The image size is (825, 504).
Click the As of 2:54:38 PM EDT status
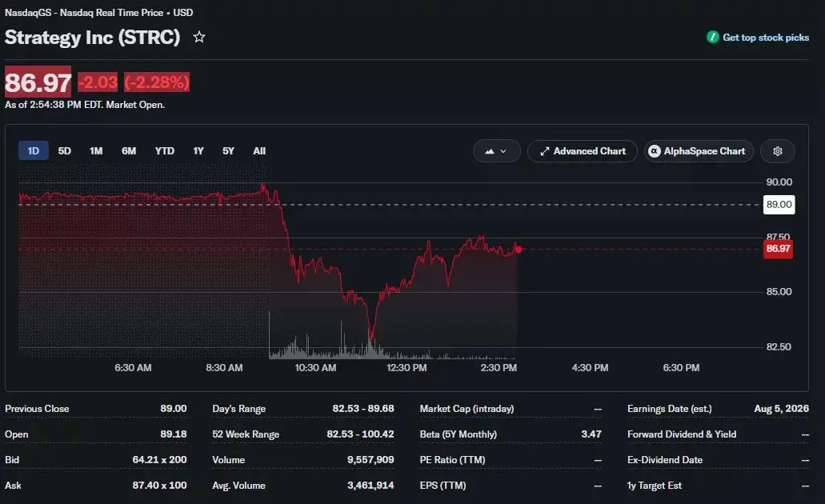85,105
